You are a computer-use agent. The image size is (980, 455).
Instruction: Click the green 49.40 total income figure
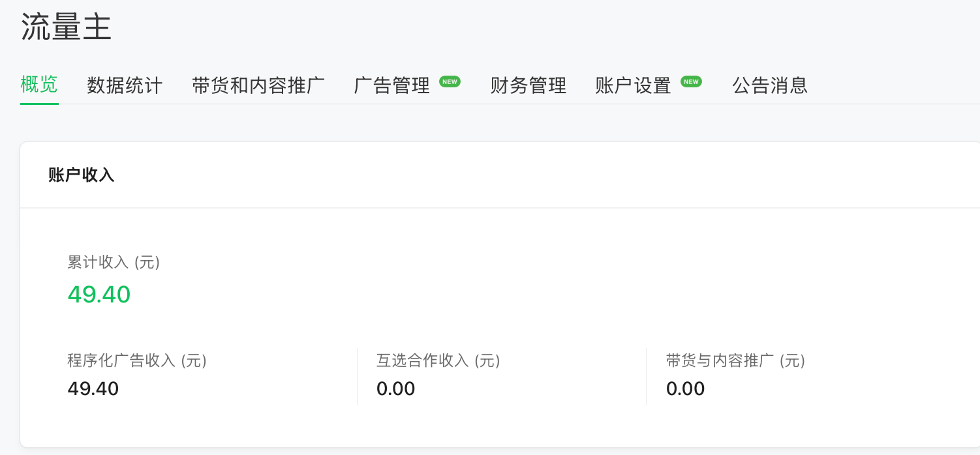click(x=99, y=295)
